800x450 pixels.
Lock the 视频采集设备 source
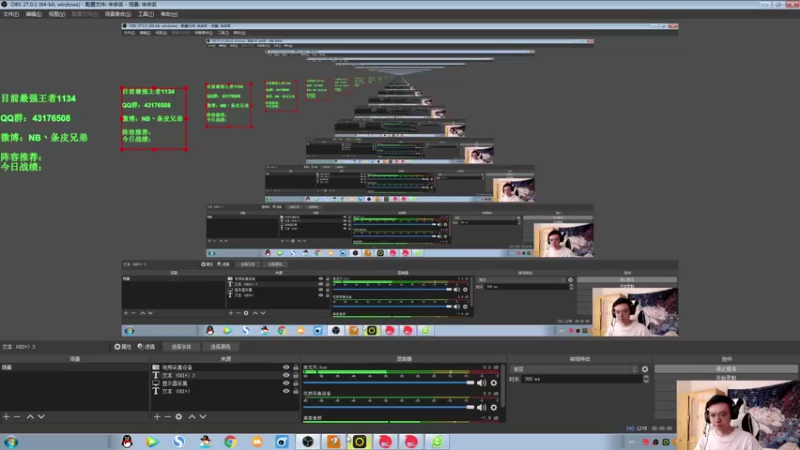(295, 367)
